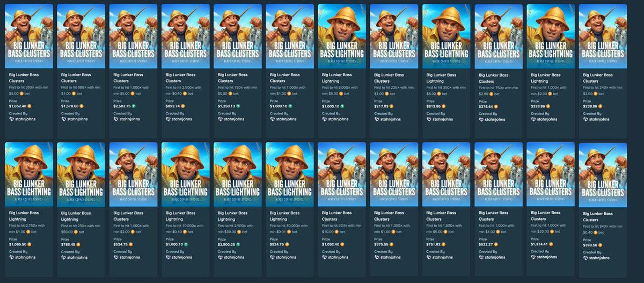The image size is (644, 283).
Task: Open the thumbnail above the $2,502.75 prize card
Action: (133, 36)
